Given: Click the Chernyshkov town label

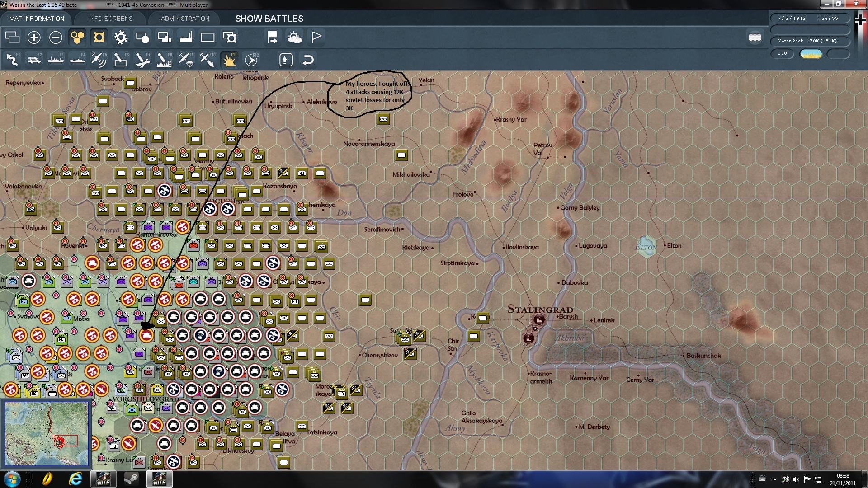Looking at the screenshot, I should (x=380, y=355).
